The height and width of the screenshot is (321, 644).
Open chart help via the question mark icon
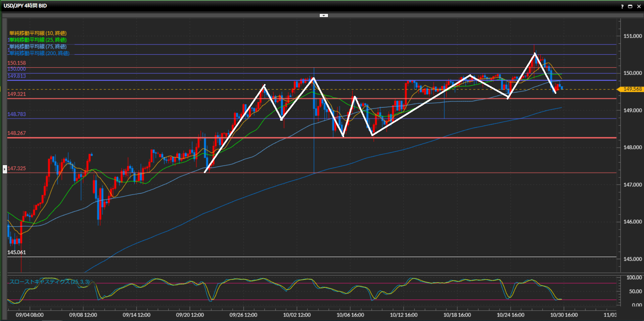pyautogui.click(x=622, y=6)
